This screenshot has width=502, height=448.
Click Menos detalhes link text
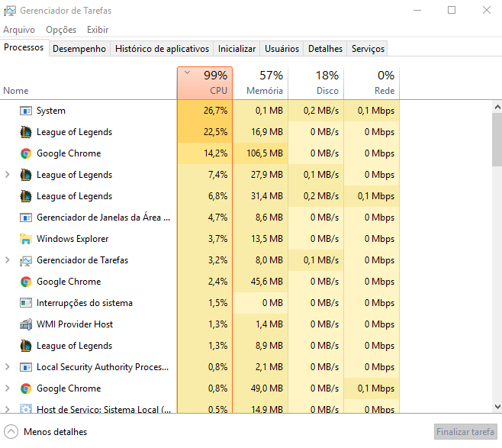tap(56, 432)
